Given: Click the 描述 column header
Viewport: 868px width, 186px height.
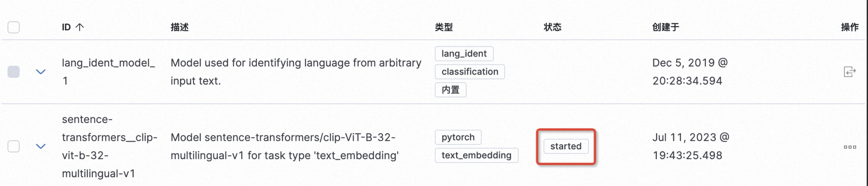Looking at the screenshot, I should point(179,27).
